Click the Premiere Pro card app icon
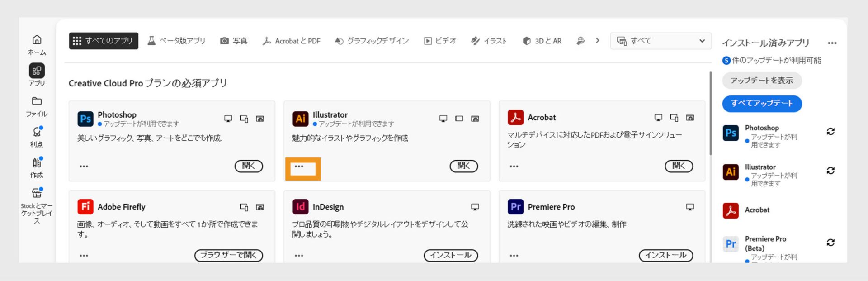This screenshot has height=281, width=868. [515, 207]
